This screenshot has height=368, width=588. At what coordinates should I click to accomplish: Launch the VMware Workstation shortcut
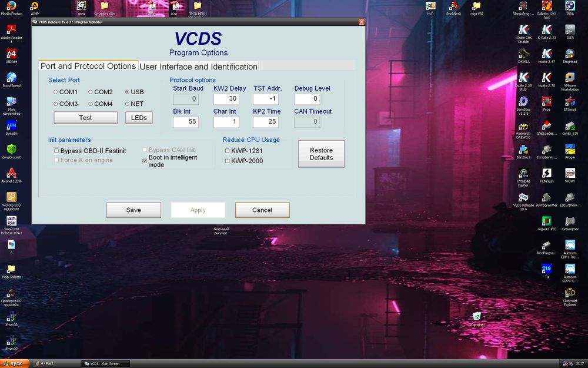coord(570,82)
